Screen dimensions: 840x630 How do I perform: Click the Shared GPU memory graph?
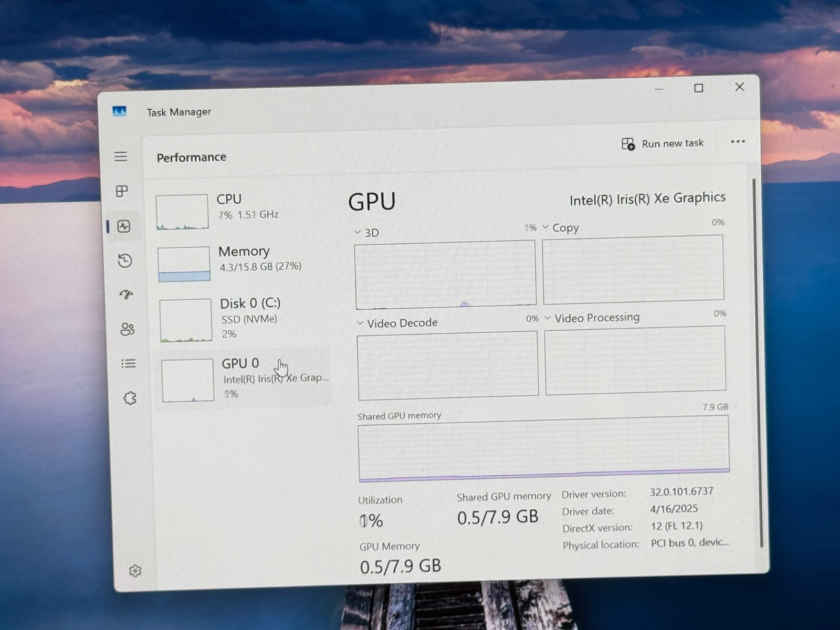pyautogui.click(x=544, y=449)
